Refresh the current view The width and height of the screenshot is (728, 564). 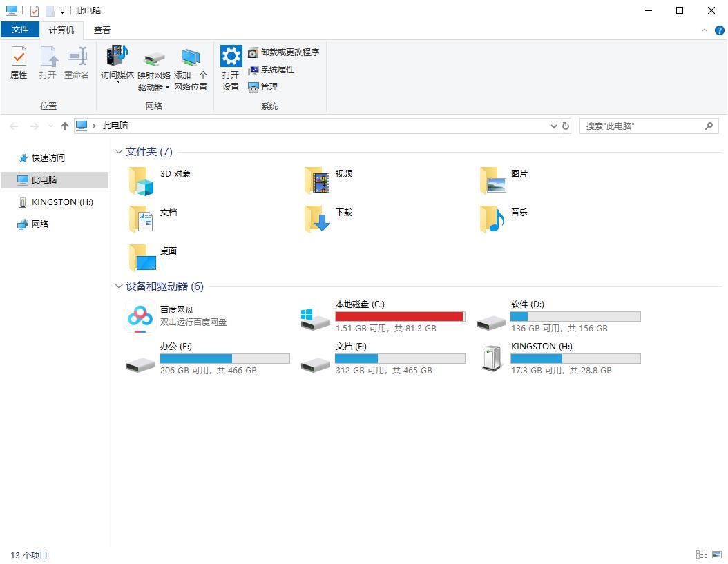point(566,126)
